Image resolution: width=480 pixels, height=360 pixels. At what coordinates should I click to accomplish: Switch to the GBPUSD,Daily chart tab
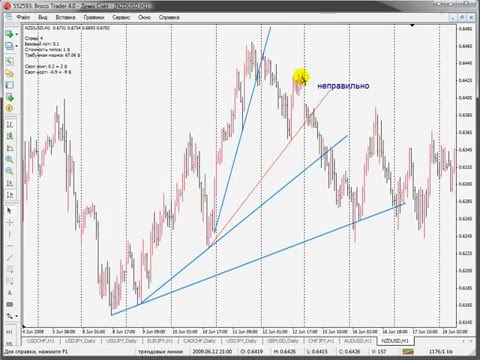[283, 341]
